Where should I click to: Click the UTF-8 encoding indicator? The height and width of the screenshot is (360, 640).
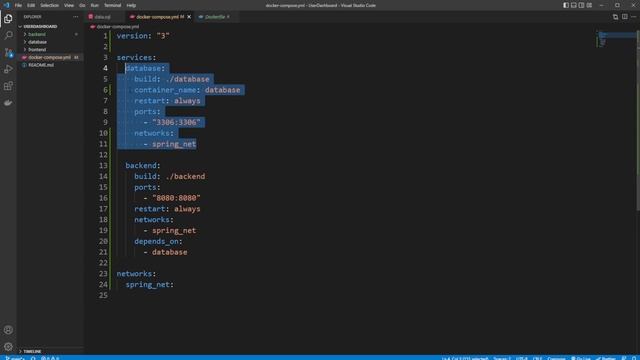tap(522, 358)
